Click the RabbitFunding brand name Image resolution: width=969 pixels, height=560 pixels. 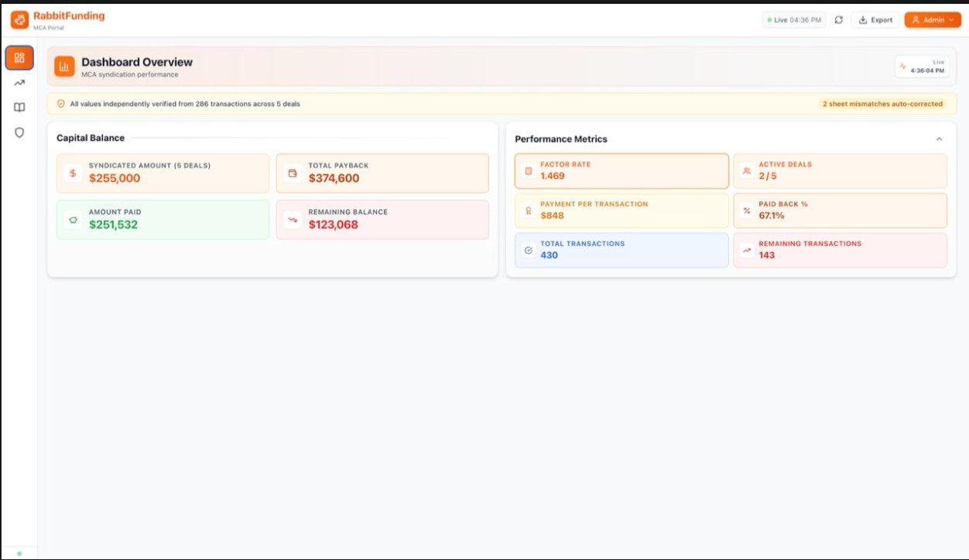coord(69,15)
